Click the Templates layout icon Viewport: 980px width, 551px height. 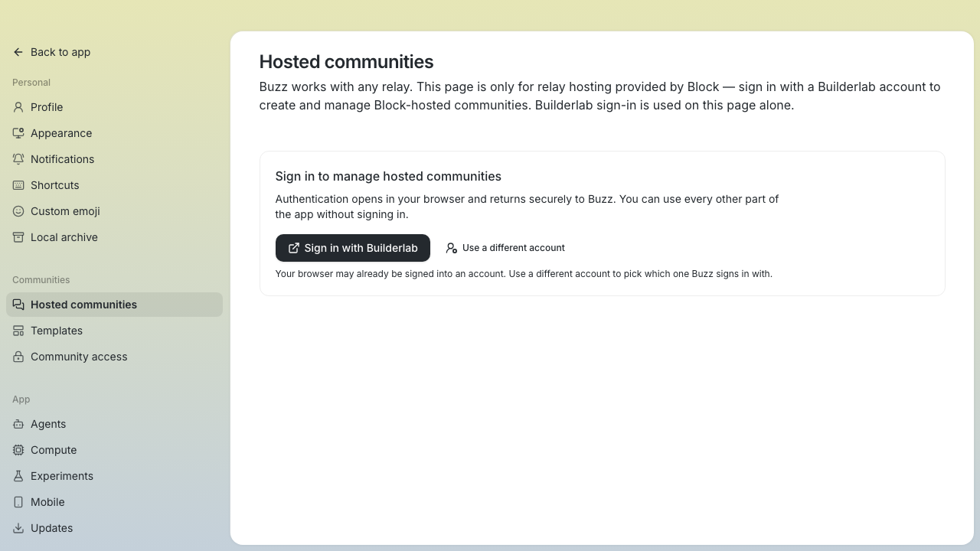tap(18, 331)
